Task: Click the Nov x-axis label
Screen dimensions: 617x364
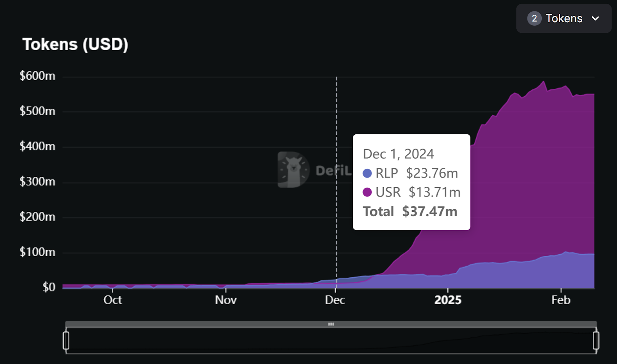Action: tap(226, 300)
